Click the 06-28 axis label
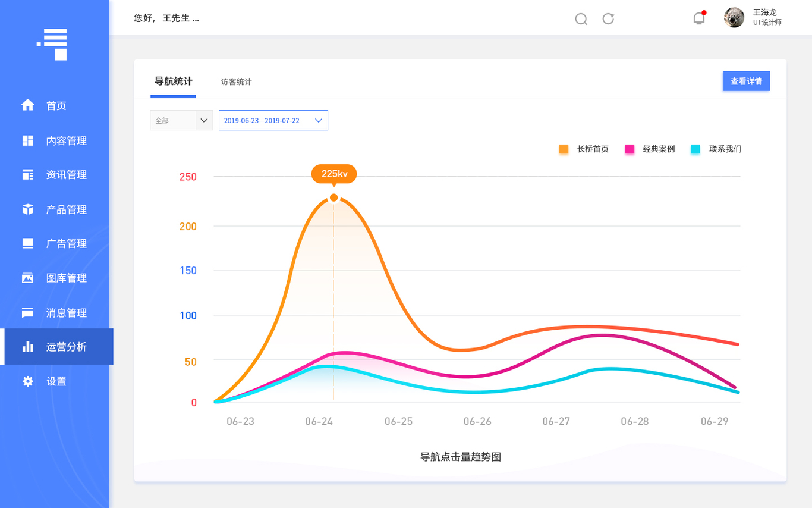 coord(635,421)
